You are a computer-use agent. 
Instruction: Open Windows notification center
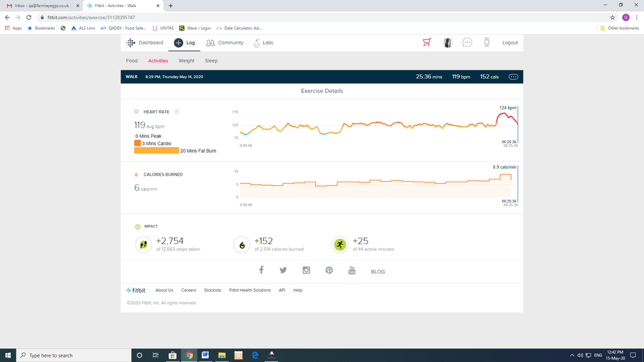633,356
